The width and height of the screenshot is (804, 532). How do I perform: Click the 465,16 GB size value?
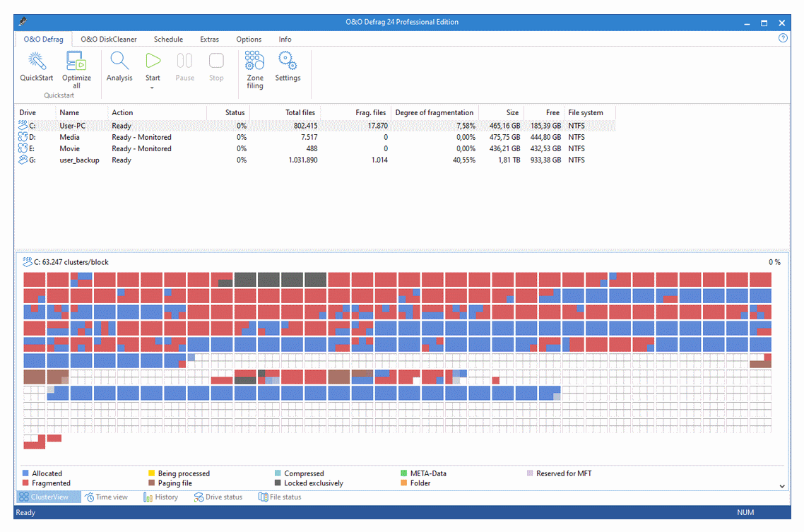click(504, 126)
